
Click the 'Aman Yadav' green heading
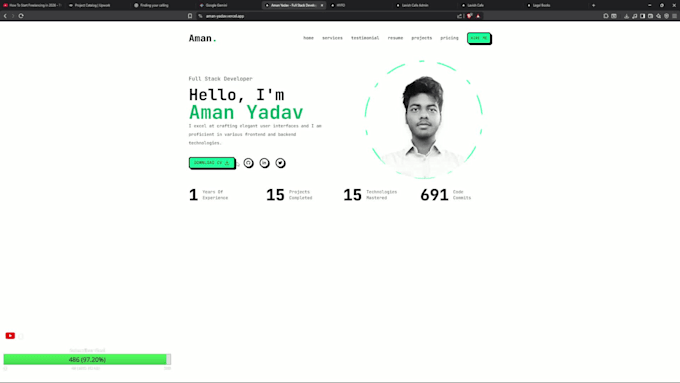[246, 113]
